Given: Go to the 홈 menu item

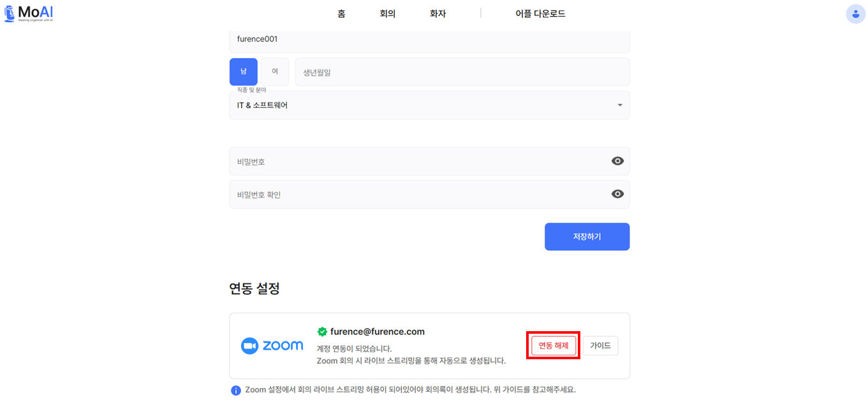Looking at the screenshot, I should [x=341, y=14].
